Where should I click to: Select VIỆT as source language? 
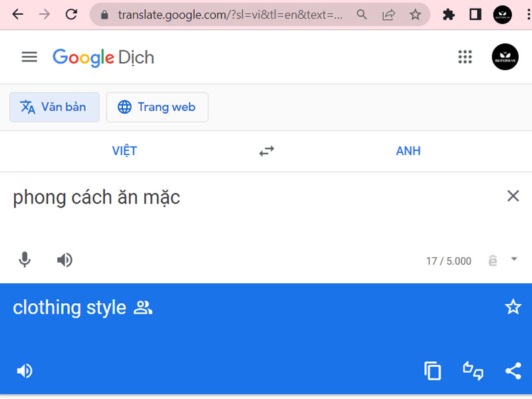pyautogui.click(x=124, y=151)
